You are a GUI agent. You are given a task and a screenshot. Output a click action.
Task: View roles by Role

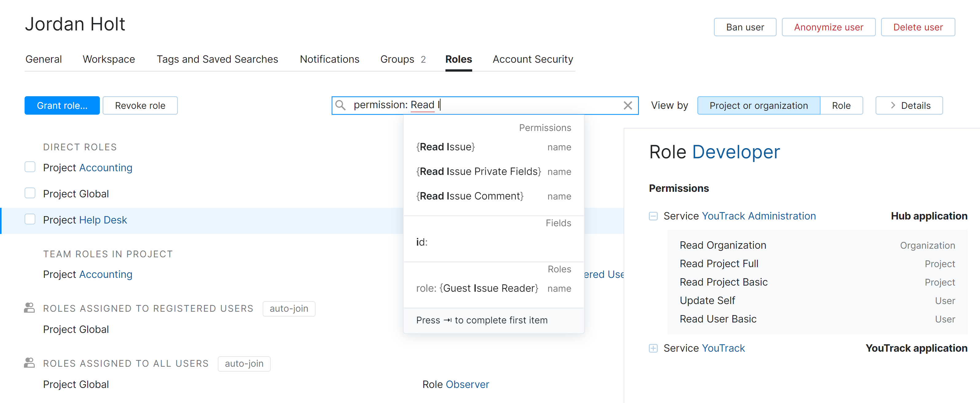tap(841, 105)
